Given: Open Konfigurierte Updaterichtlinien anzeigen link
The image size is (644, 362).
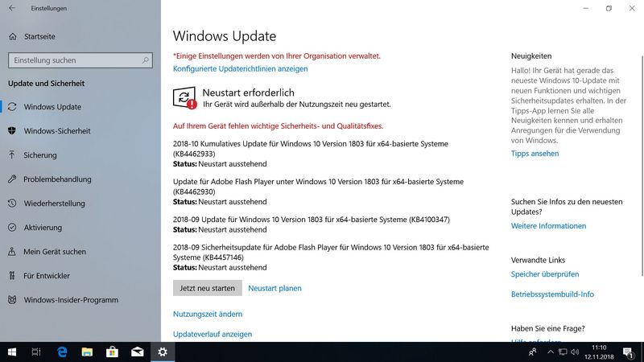Looking at the screenshot, I should 240,68.
